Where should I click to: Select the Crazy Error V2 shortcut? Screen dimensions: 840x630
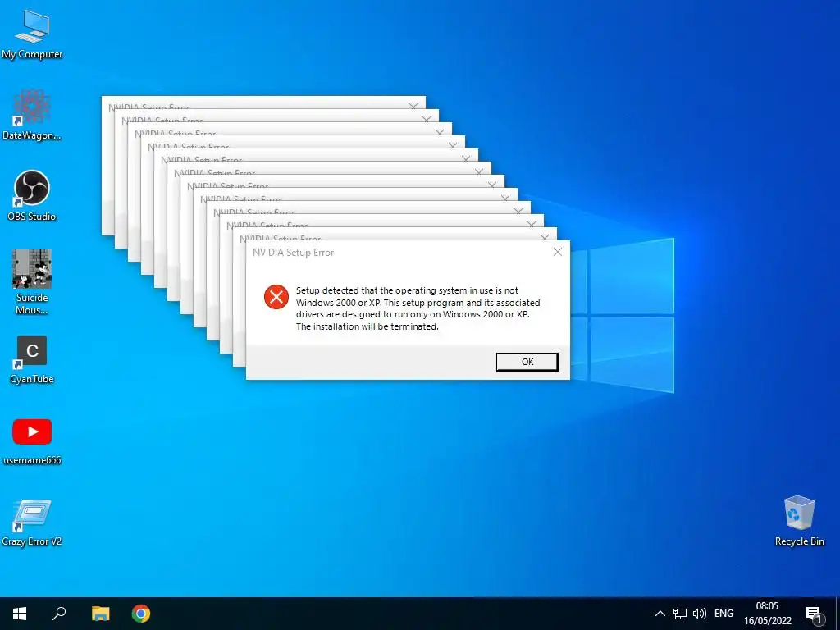[x=32, y=523]
